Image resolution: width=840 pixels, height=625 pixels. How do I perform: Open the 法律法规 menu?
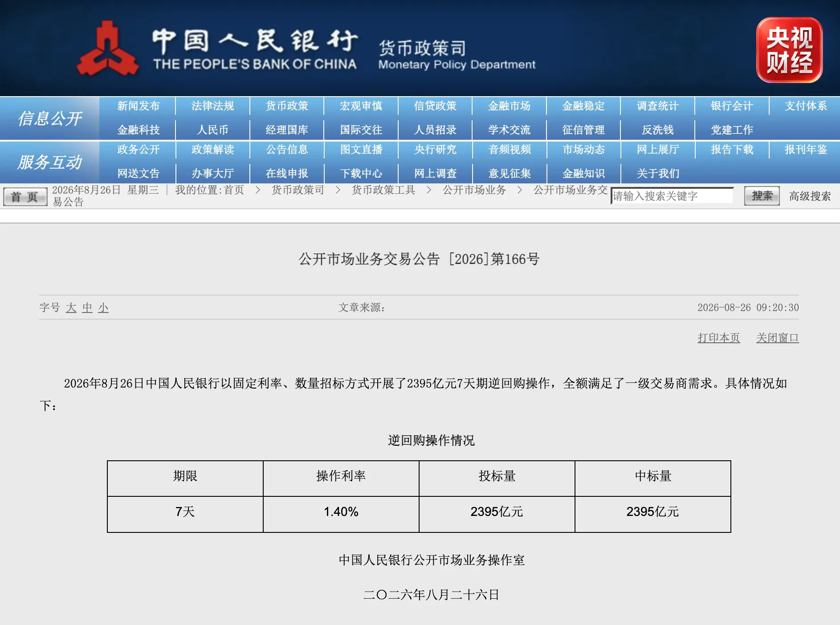click(x=212, y=106)
